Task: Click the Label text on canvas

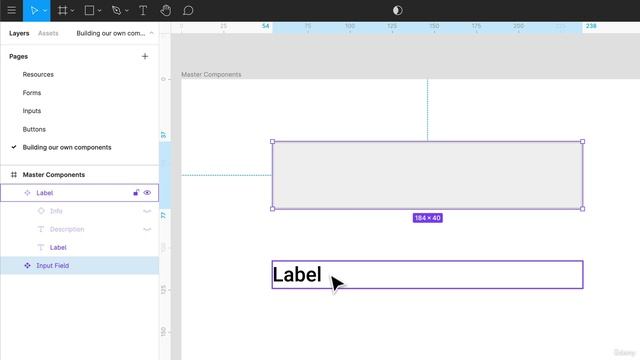Action: click(297, 274)
